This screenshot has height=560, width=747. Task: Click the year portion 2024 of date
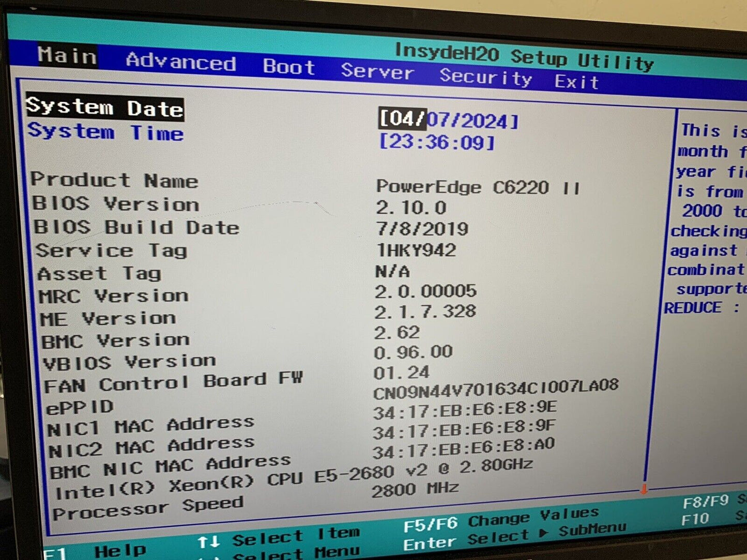pos(485,121)
